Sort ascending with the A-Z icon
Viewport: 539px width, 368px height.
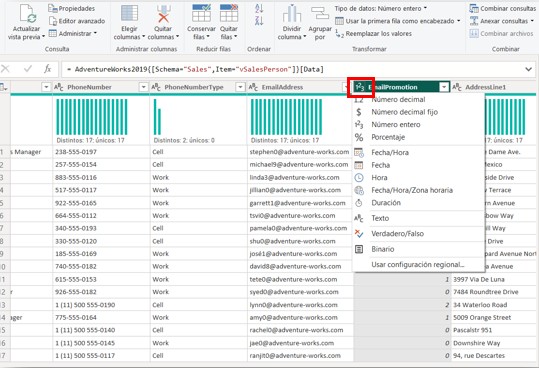click(x=259, y=9)
